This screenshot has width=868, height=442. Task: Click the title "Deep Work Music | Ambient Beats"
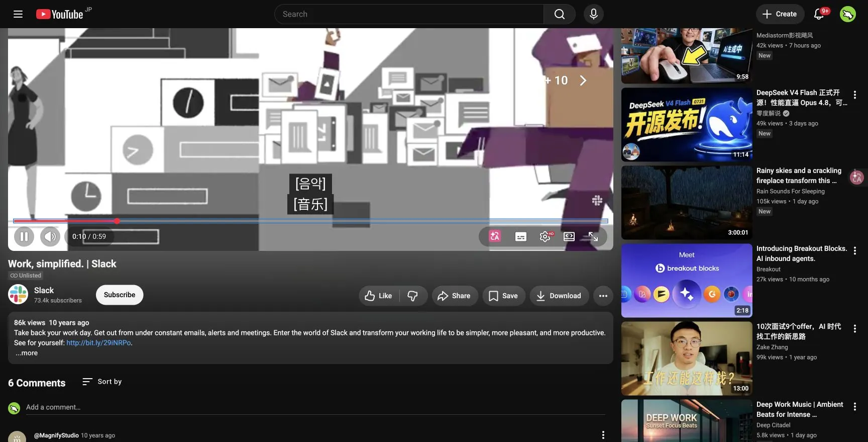pyautogui.click(x=800, y=409)
